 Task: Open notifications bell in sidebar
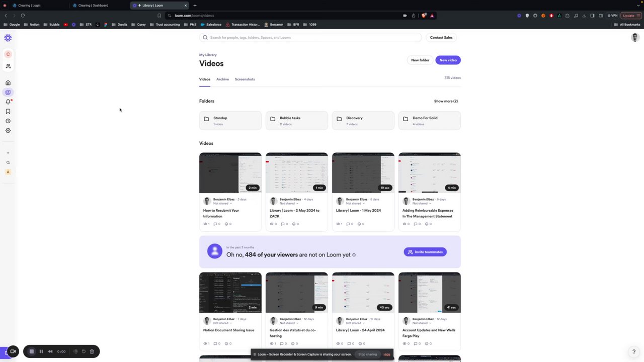(8, 102)
